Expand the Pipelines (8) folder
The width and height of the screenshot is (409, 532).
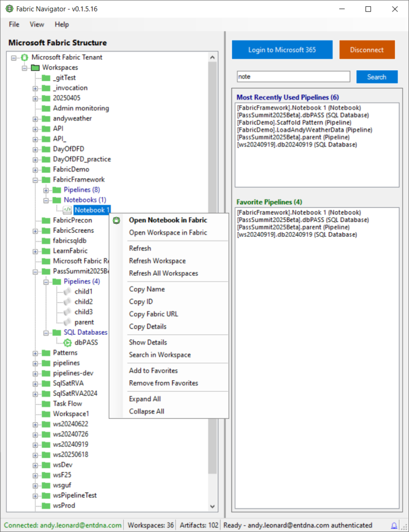click(46, 190)
